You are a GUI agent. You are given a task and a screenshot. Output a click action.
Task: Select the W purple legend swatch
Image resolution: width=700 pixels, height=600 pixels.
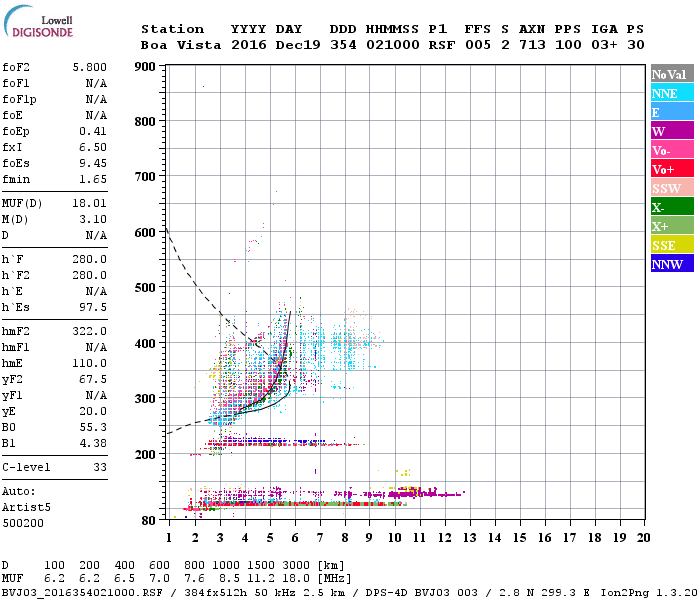(x=672, y=131)
